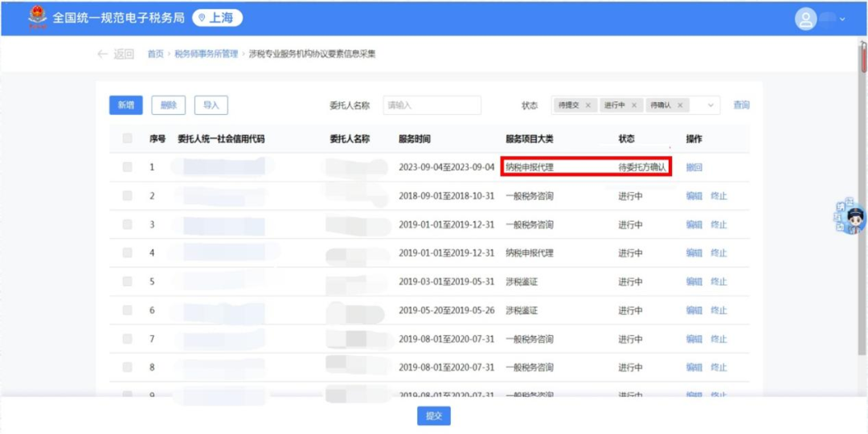The height and width of the screenshot is (434, 868).
Task: Click the date 2019-03-01至2019-05-31
Action: point(446,281)
